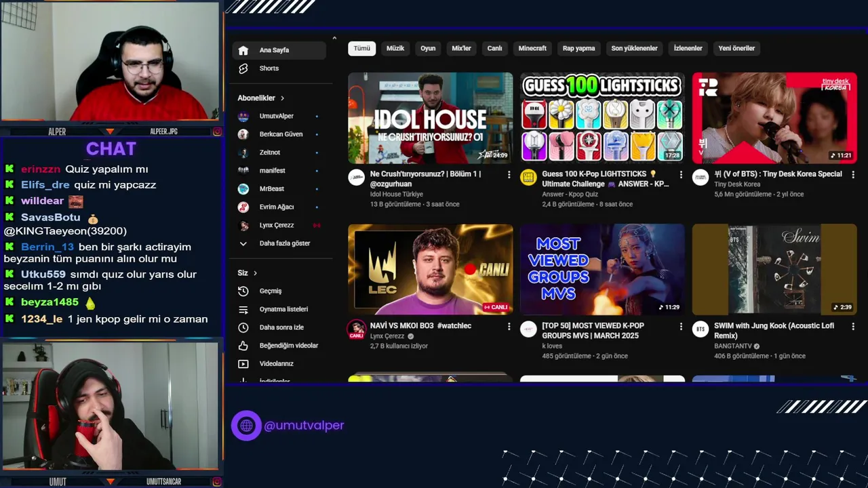The image size is (868, 488).
Task: Open options menu for Tiny Desk Korea video
Action: (853, 175)
